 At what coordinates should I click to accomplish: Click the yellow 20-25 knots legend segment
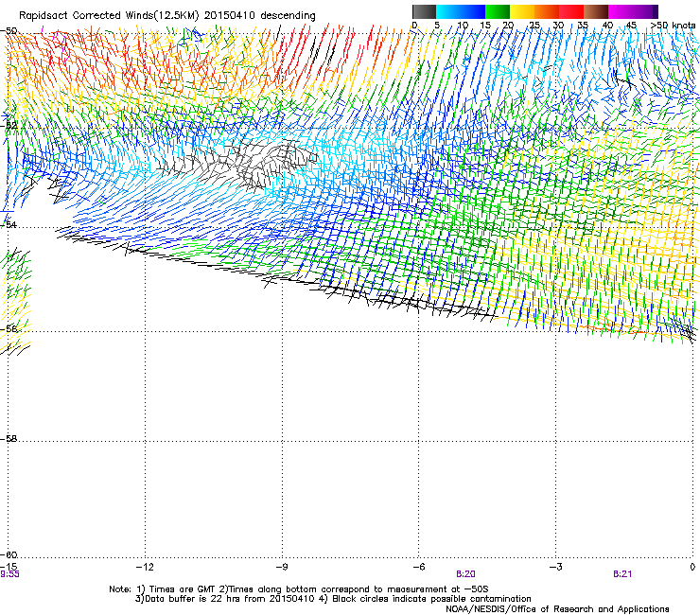522,11
